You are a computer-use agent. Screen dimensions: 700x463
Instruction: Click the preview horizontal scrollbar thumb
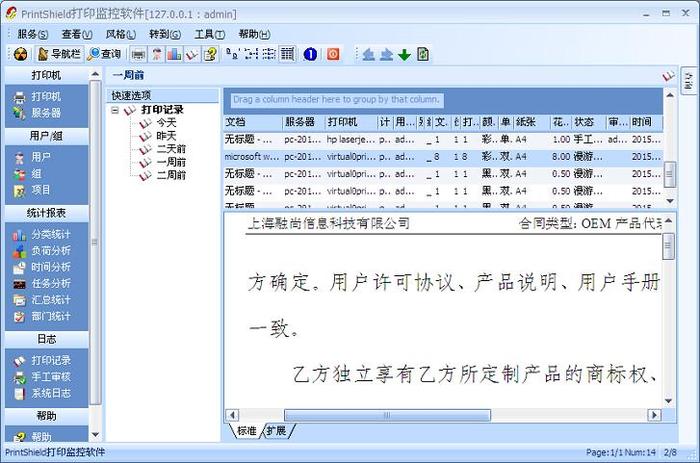387,415
